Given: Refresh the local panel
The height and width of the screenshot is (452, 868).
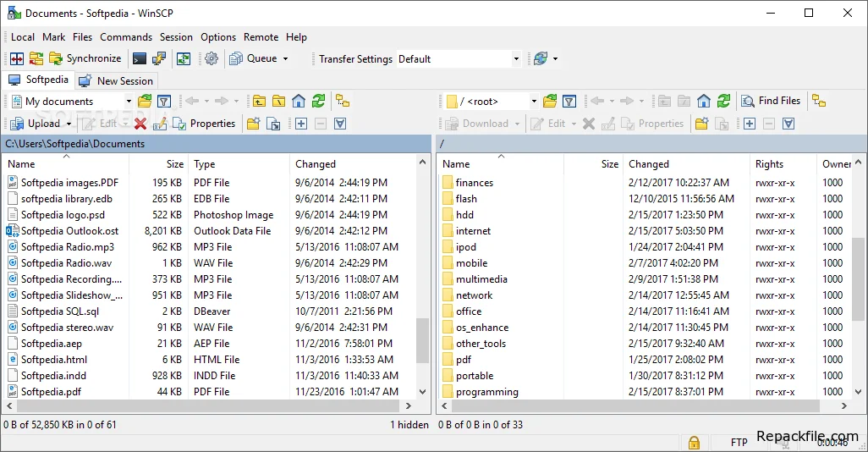Looking at the screenshot, I should (x=318, y=102).
